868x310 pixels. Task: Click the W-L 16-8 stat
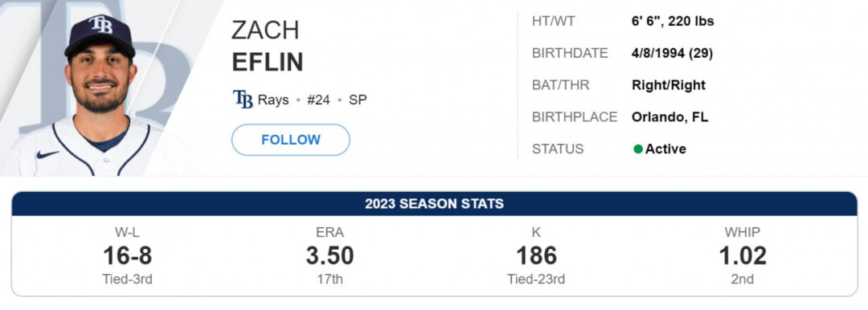[127, 255]
